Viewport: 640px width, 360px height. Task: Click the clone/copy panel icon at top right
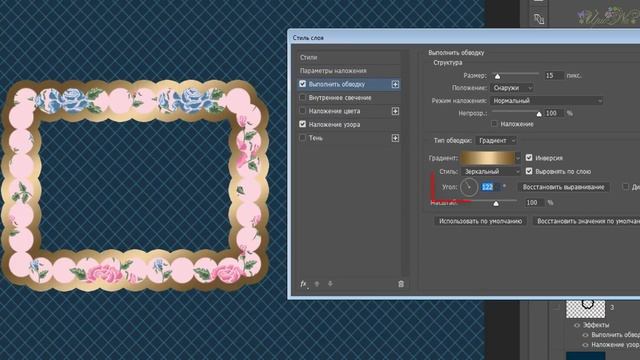[539, 18]
